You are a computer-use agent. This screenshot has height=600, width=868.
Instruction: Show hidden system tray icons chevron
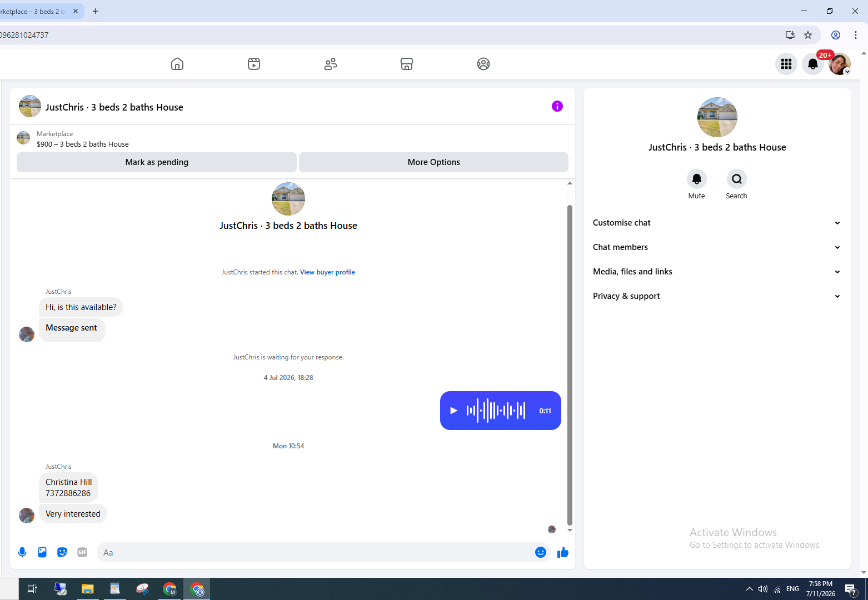pyautogui.click(x=750, y=589)
